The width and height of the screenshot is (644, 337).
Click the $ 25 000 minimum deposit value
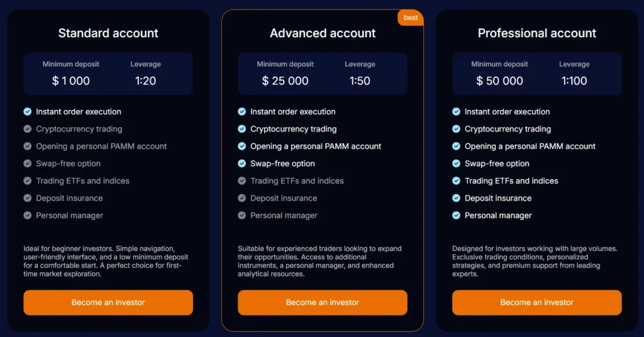click(x=285, y=81)
